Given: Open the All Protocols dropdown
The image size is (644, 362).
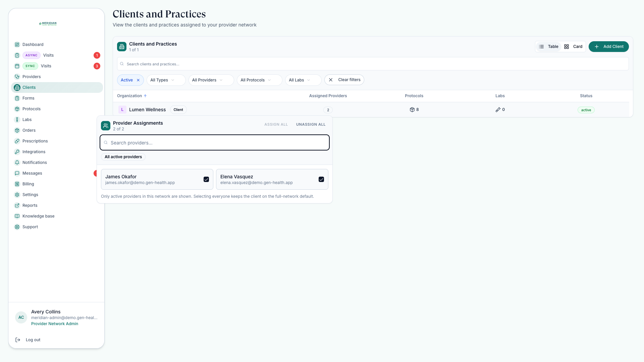Looking at the screenshot, I should coord(259,80).
